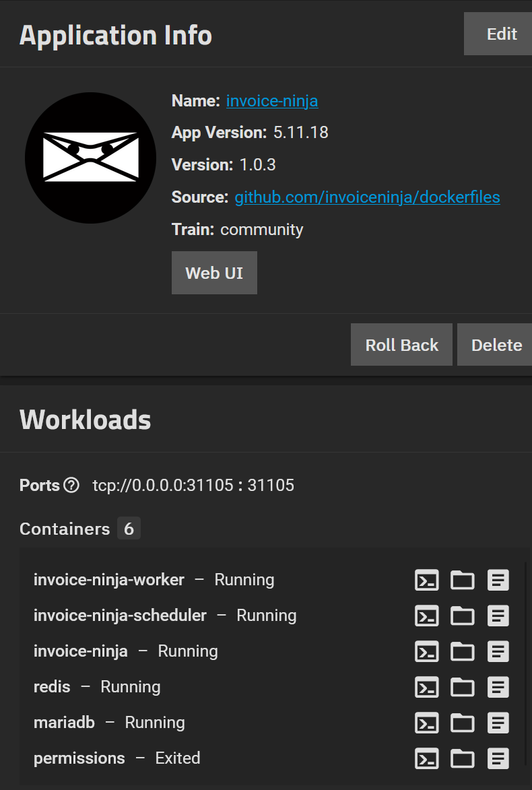Open volume mounts folder for invoice-ninja-scheduler
The height and width of the screenshot is (790, 532).
pyautogui.click(x=463, y=616)
